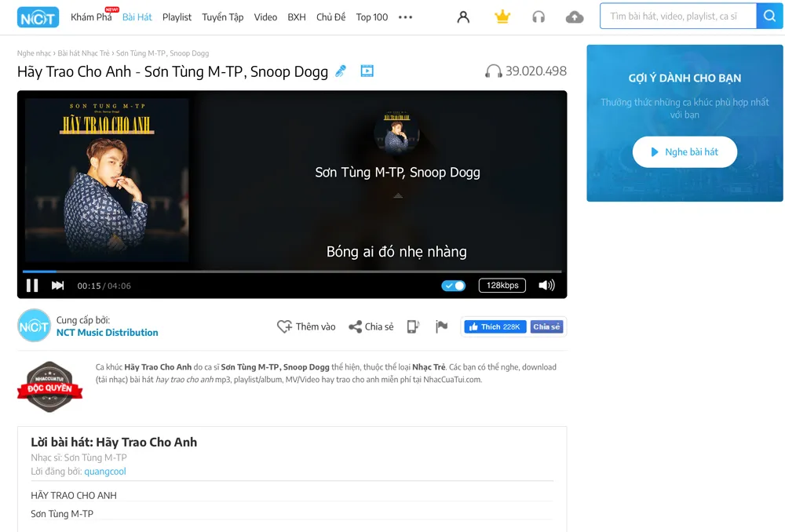This screenshot has height=532, width=785.
Task: Set ringtone using phone icon
Action: pos(413,326)
